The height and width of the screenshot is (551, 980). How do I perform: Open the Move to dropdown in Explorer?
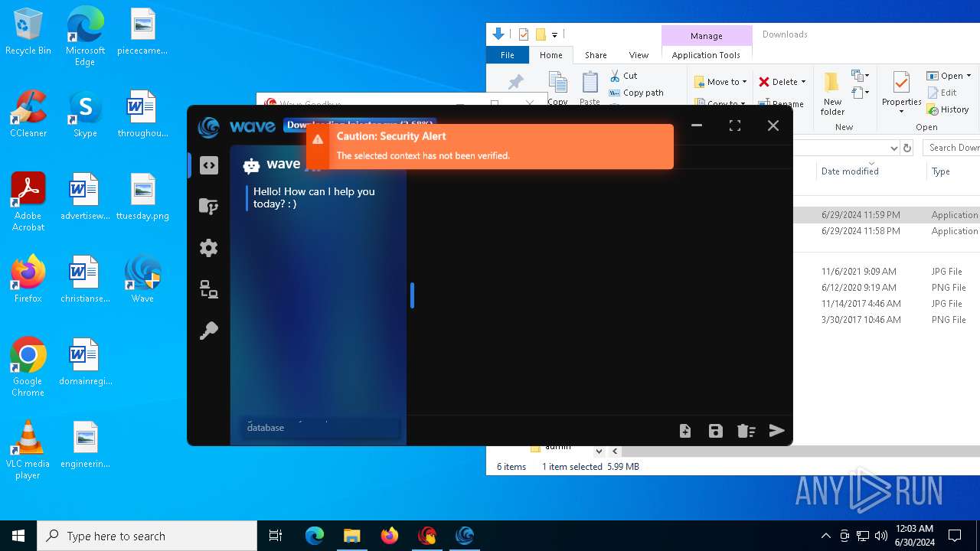tap(720, 82)
